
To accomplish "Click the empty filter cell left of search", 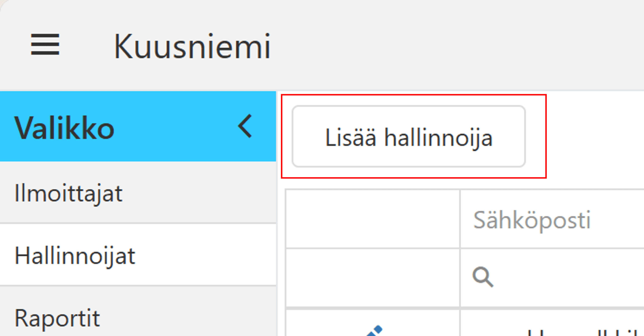I will coord(373,277).
